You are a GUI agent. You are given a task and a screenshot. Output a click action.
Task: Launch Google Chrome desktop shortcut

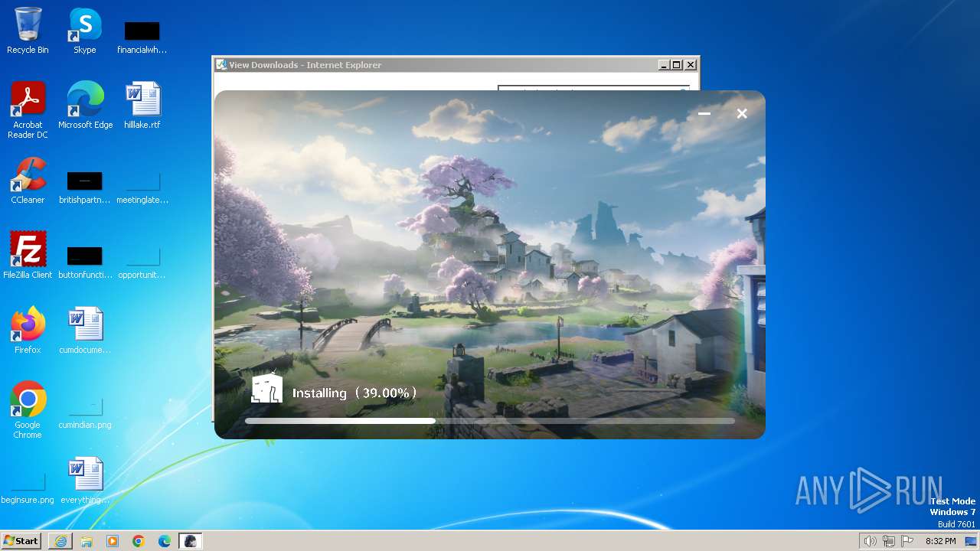tap(28, 410)
